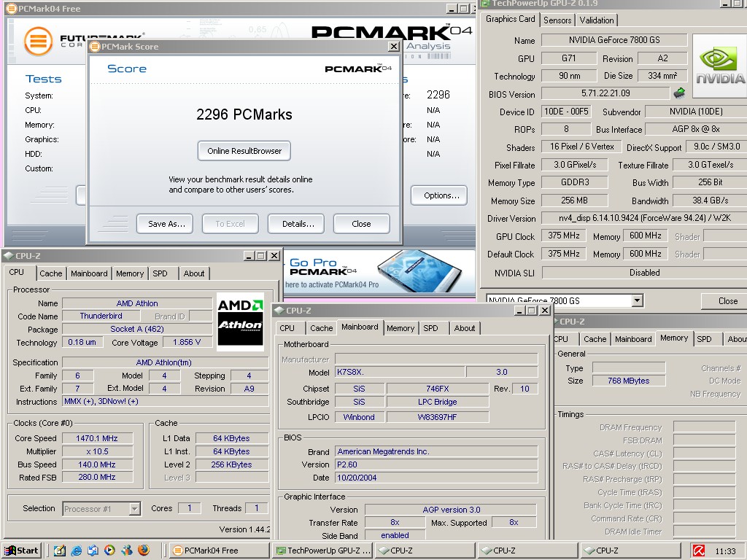Open the Processor selection dropdown in CPU-Z

pos(135,509)
